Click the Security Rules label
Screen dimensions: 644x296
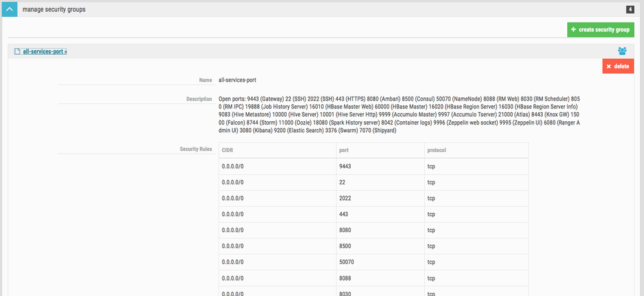(195, 149)
